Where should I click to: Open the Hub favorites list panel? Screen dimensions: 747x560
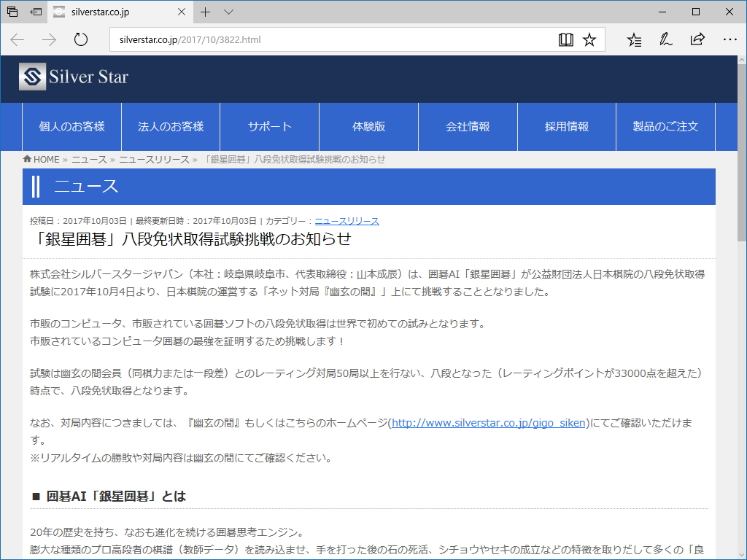click(635, 39)
